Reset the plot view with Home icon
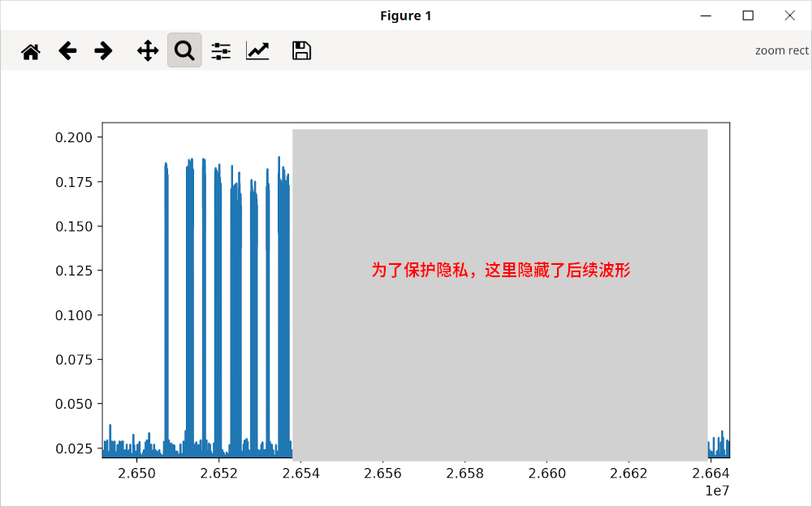Viewport: 812px width, 507px height. point(31,50)
